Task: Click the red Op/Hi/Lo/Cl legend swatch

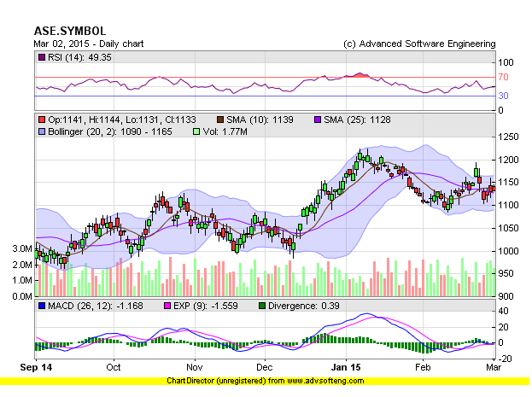Action: [41, 120]
